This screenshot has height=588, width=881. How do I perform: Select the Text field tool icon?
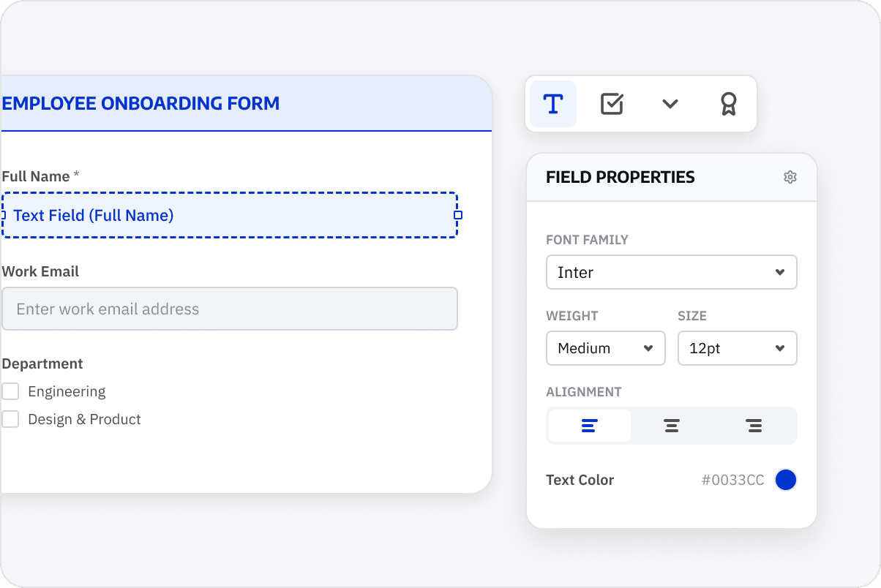(553, 104)
